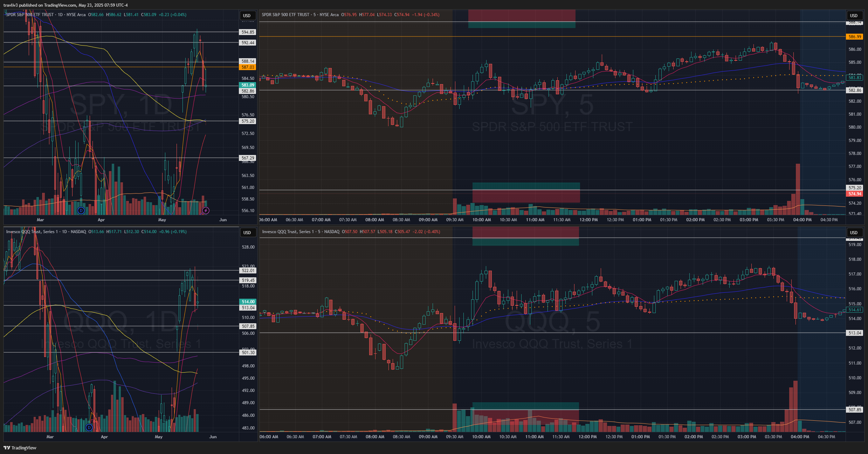
Task: Click the Invesco QQQ Trust 1D chart title
Action: [x=35, y=232]
